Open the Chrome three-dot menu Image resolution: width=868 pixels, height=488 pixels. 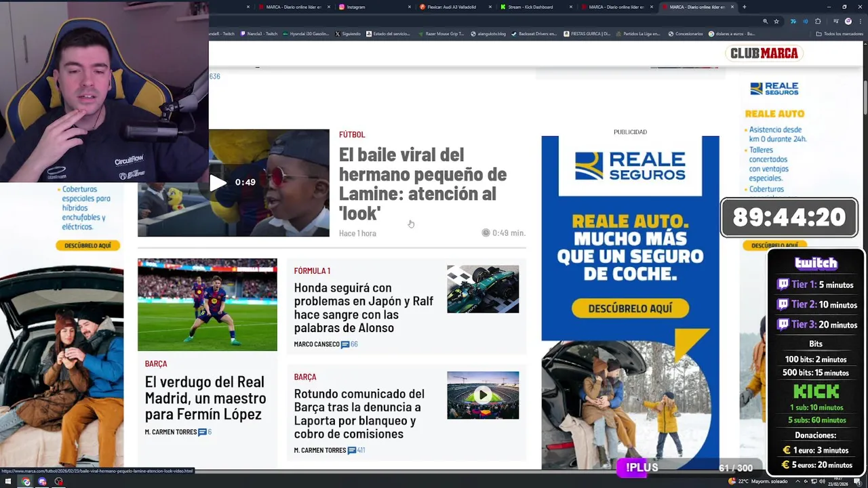click(860, 21)
